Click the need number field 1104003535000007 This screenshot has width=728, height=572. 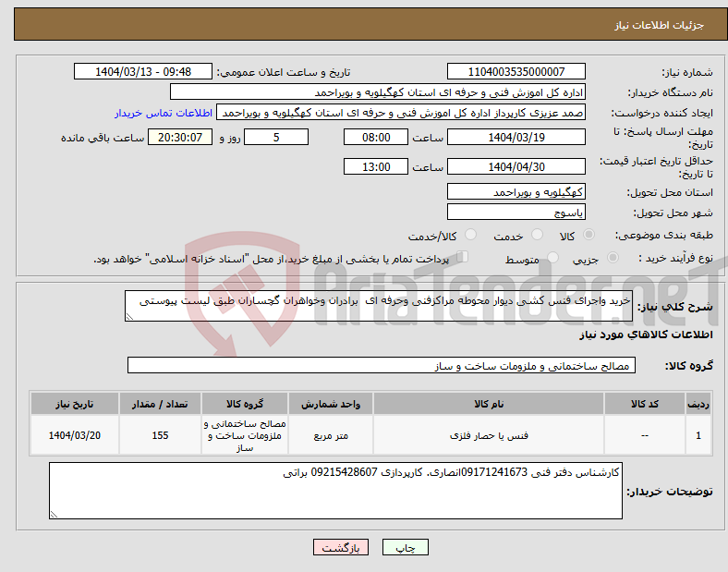tap(516, 71)
